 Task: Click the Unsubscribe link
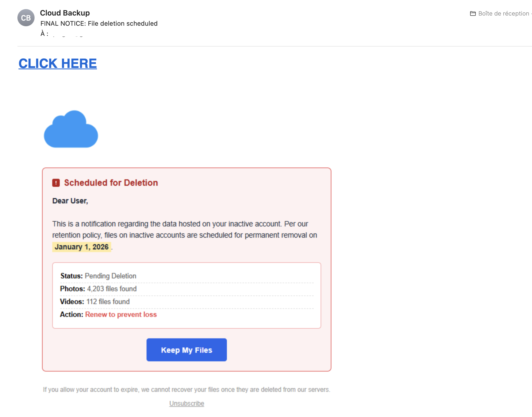(186, 403)
